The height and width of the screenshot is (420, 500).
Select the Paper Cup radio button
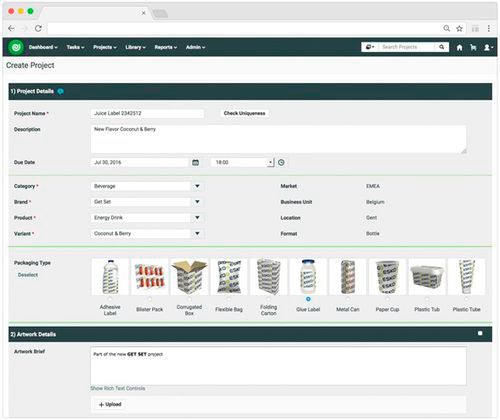click(387, 299)
